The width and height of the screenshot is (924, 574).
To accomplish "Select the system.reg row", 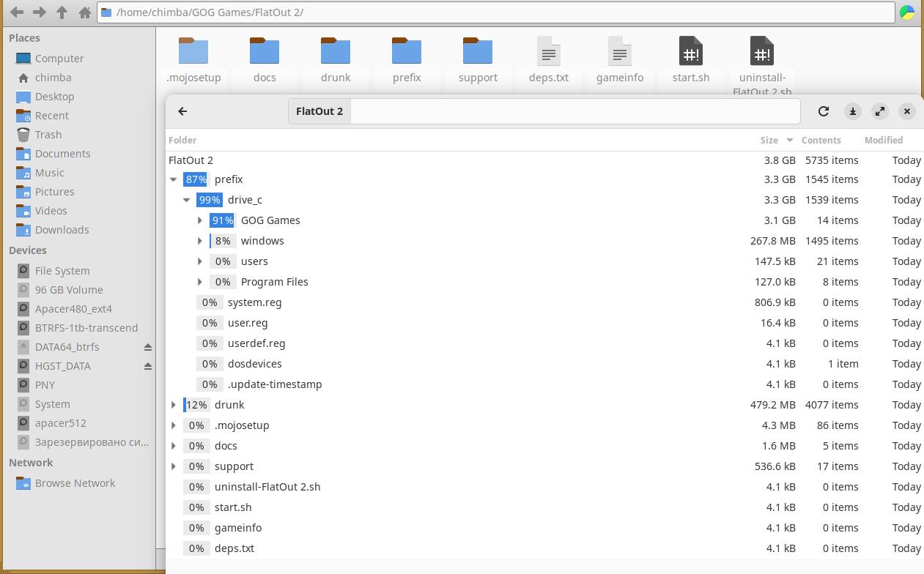I will [x=544, y=302].
